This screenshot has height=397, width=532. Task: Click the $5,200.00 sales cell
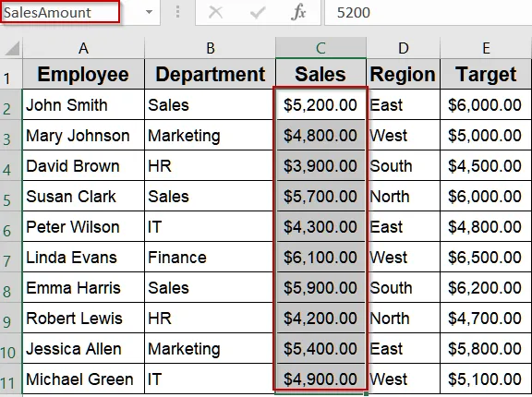click(321, 104)
